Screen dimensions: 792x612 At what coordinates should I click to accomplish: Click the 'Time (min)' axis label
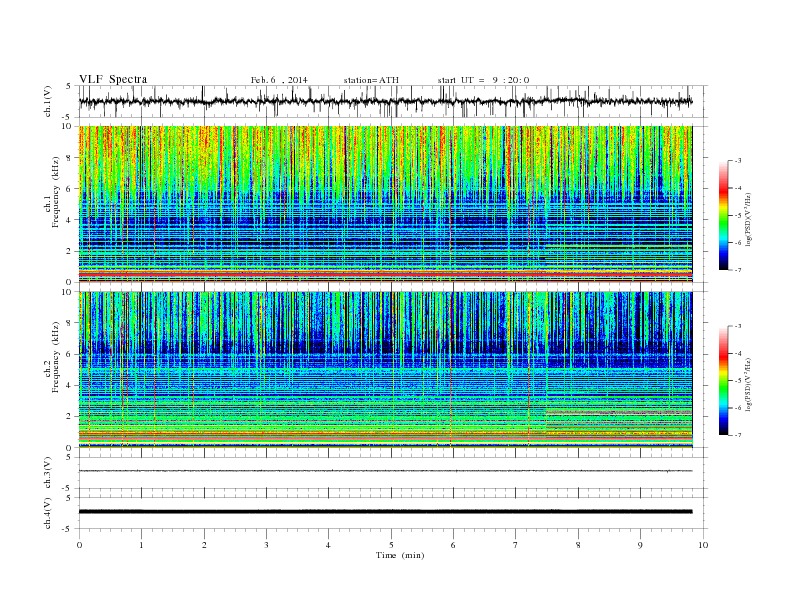(400, 555)
